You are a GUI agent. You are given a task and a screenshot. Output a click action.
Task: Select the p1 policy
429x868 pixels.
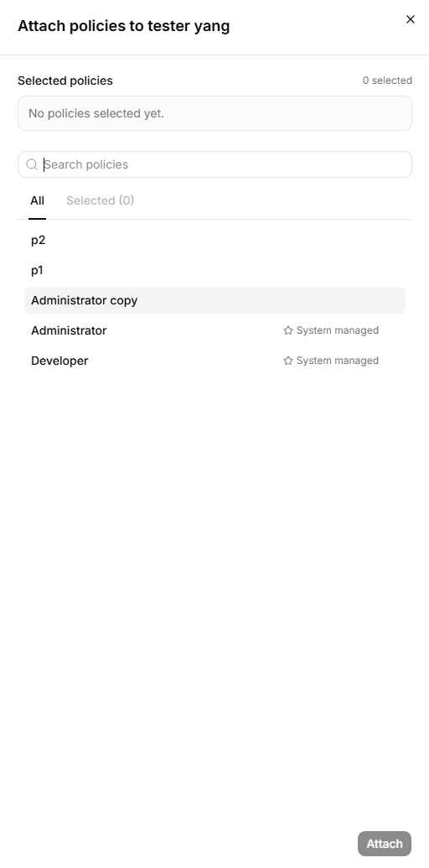(x=214, y=270)
